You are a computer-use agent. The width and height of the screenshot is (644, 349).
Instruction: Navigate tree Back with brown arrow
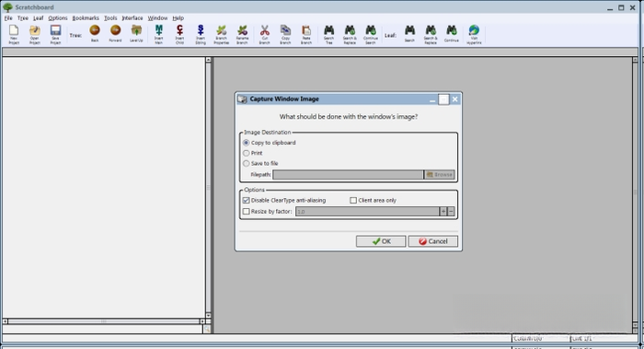95,33
